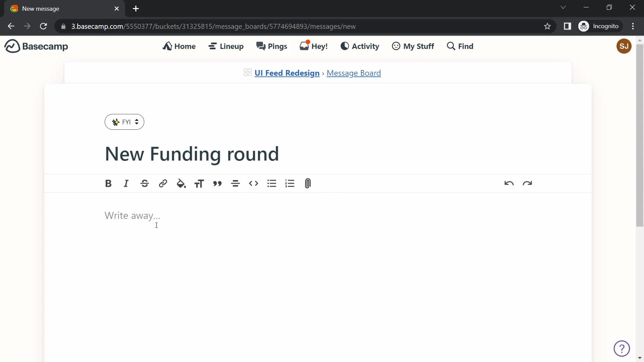Open the text alignment options
Screen dimensions: 644x362
tap(235, 183)
